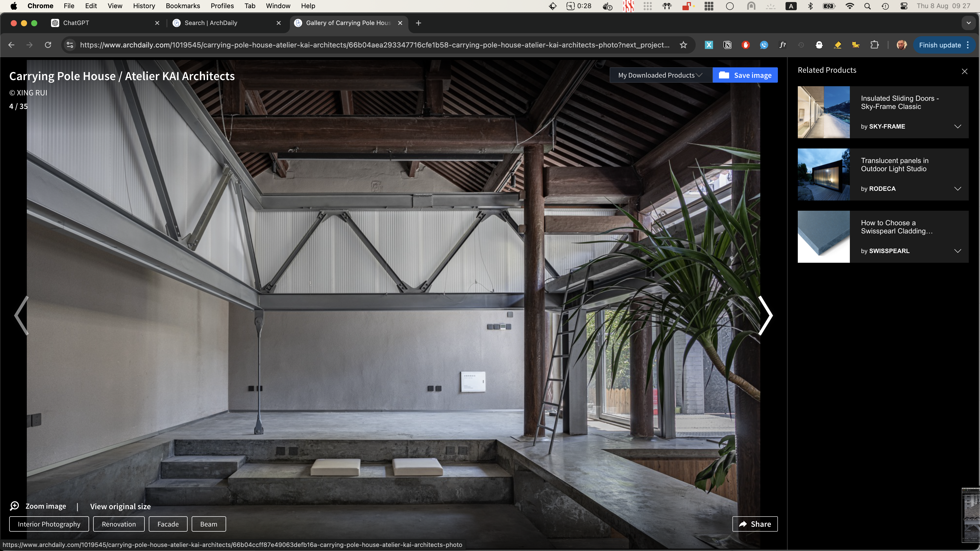The width and height of the screenshot is (980, 551).
Task: Click Sky-Frame sliding doors thumbnail
Action: point(824,112)
